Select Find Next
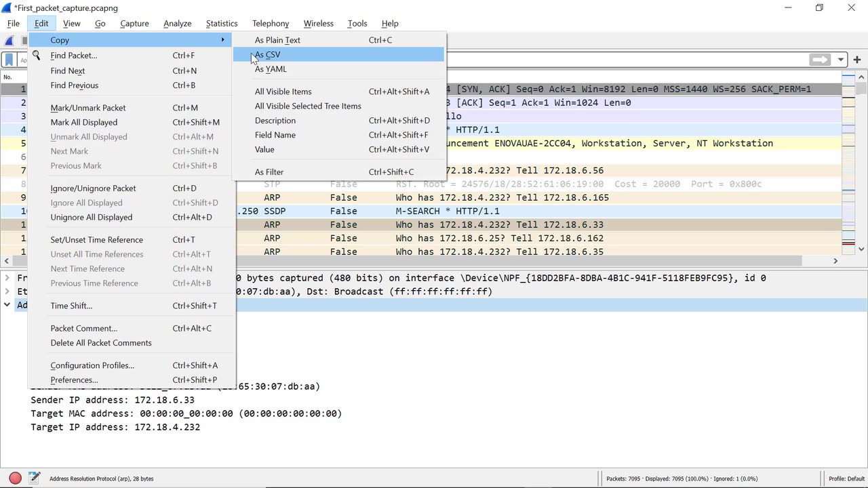 coord(132,70)
